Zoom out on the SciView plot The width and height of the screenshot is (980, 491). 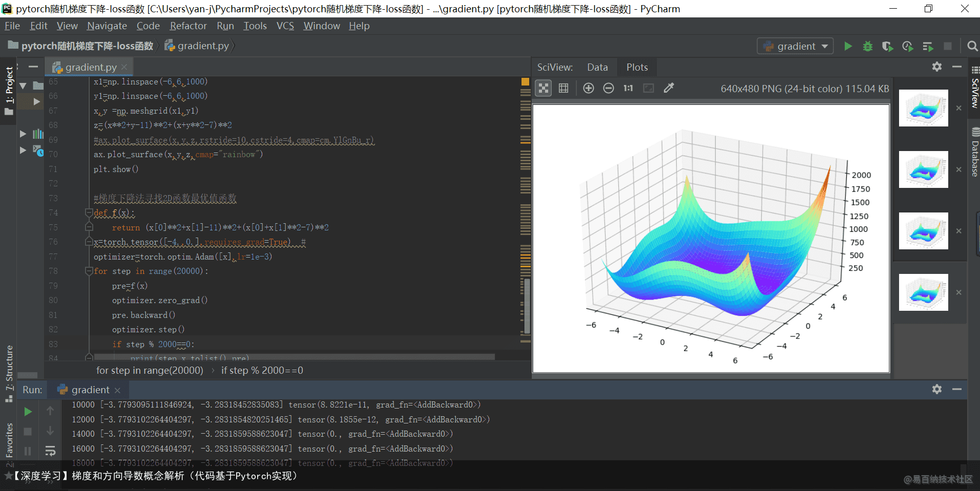point(608,88)
